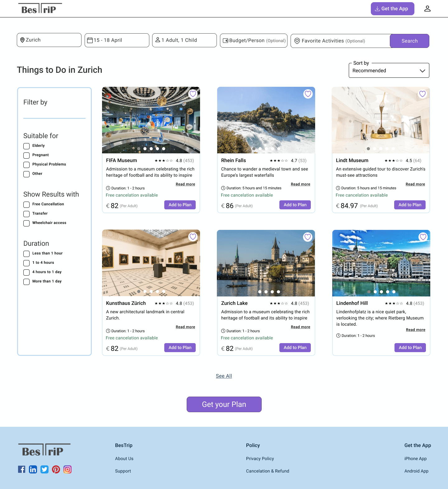The width and height of the screenshot is (448, 489).
Task: Click the Get the App button
Action: point(393,9)
